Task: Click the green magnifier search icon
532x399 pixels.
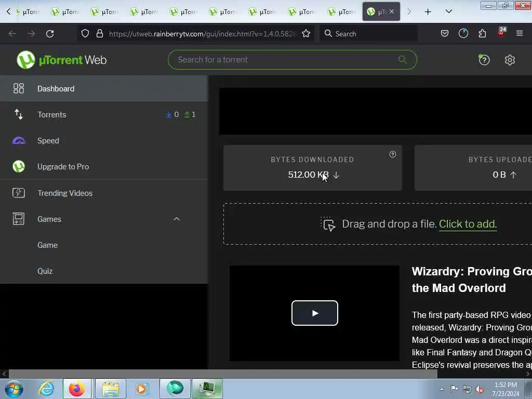Action: (403, 60)
